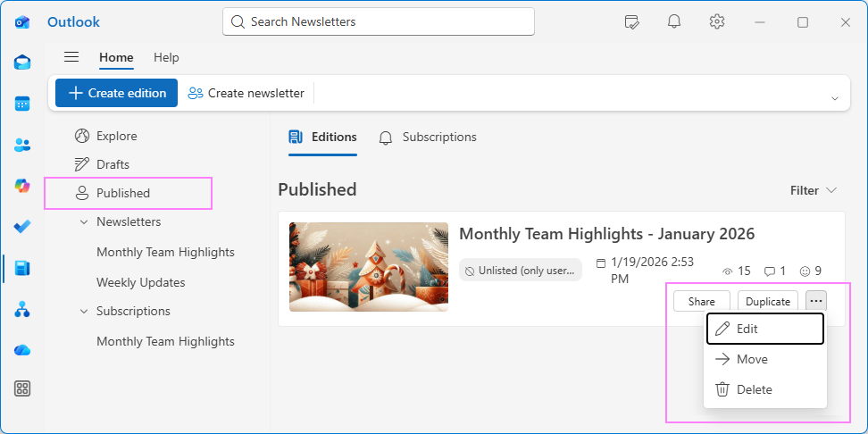Open the Settings gear
Viewport: 868px width, 434px height.
[717, 21]
